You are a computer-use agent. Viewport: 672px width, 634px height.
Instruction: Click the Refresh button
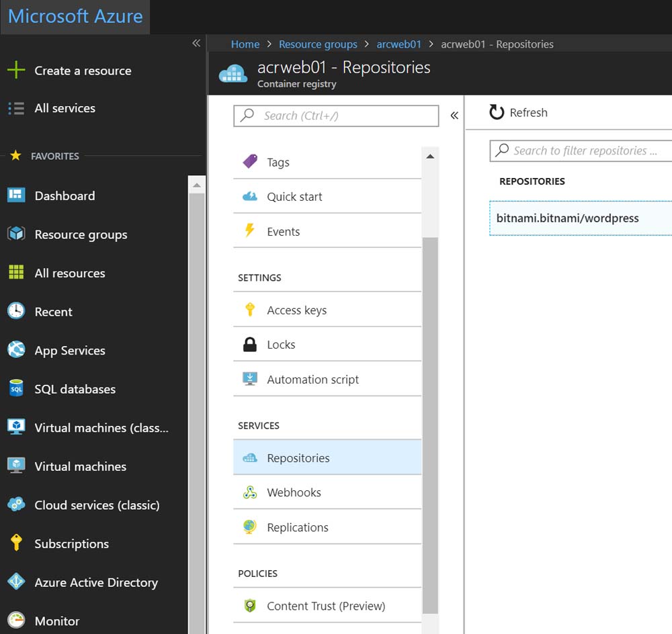pyautogui.click(x=518, y=112)
